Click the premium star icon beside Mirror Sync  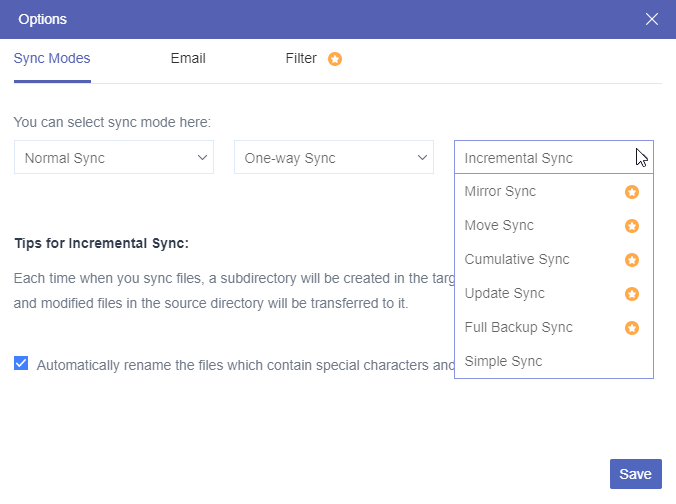(x=631, y=192)
